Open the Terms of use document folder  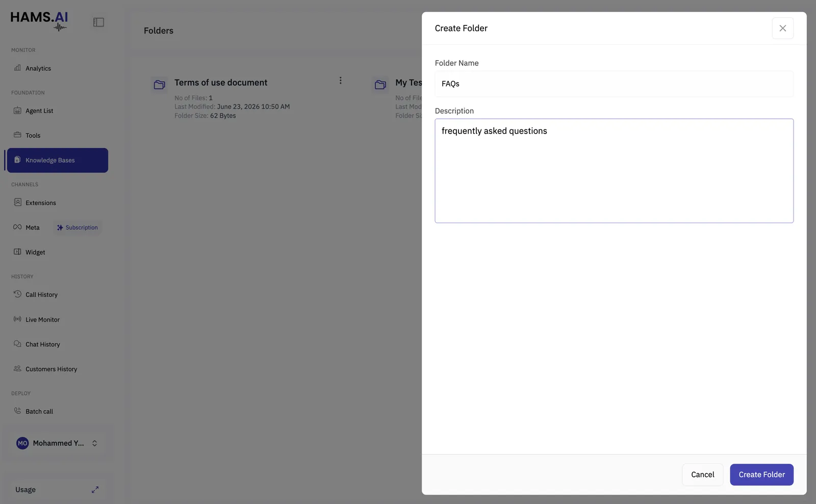point(221,83)
